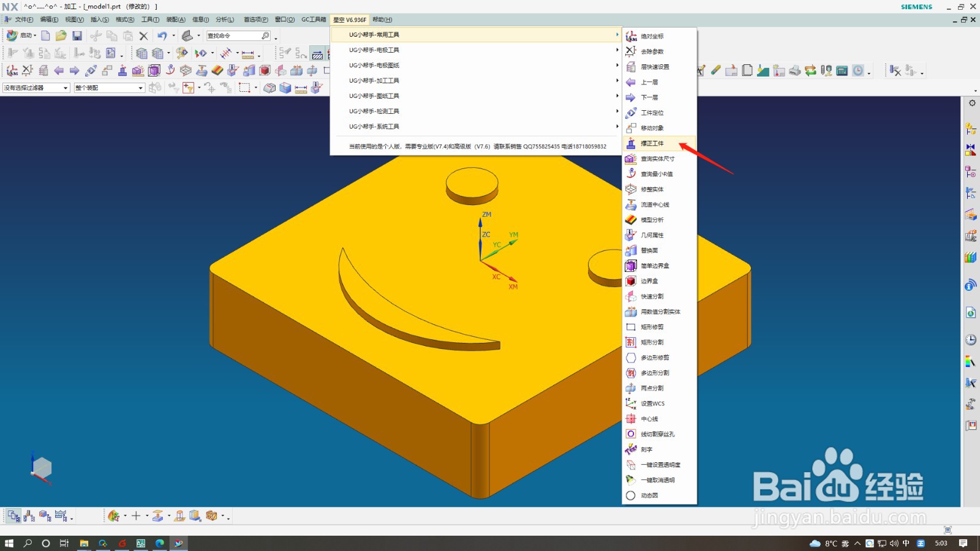The image size is (980, 551).
Task: Select 用数值分割实体 in the submenu
Action: 659,312
